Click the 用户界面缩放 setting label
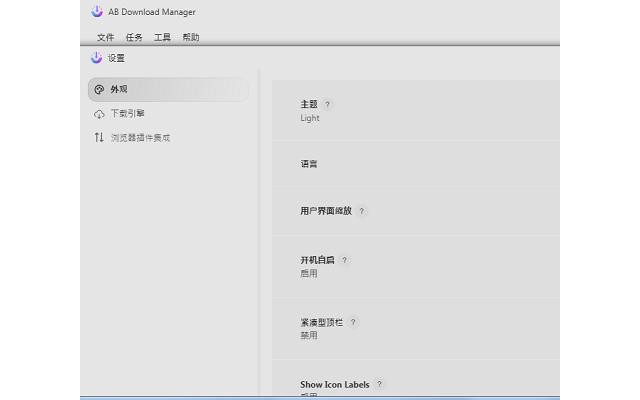Image resolution: width=640 pixels, height=400 pixels. coord(326,211)
